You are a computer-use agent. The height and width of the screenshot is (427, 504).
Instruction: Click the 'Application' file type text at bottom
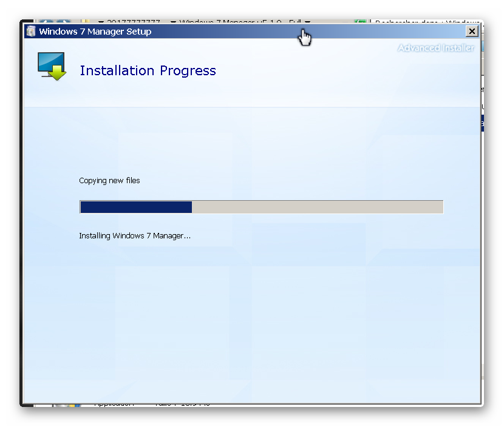pos(114,404)
